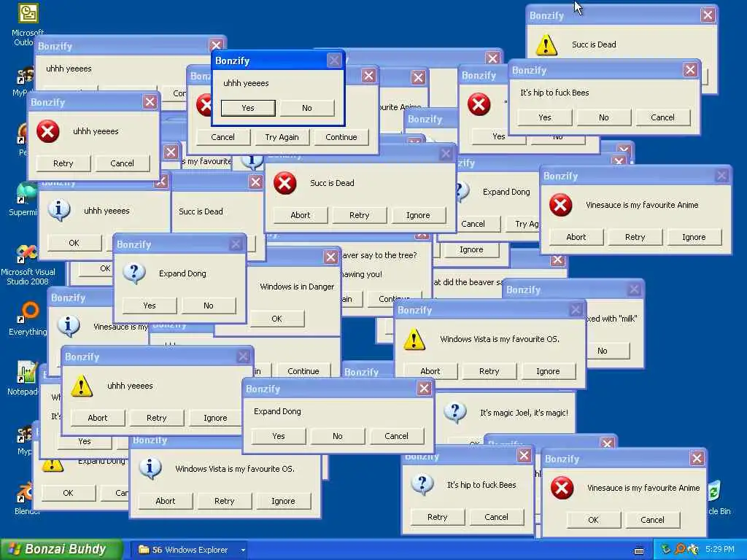Open the Everything desktop shortcut
The height and width of the screenshot is (560, 747).
point(28,312)
